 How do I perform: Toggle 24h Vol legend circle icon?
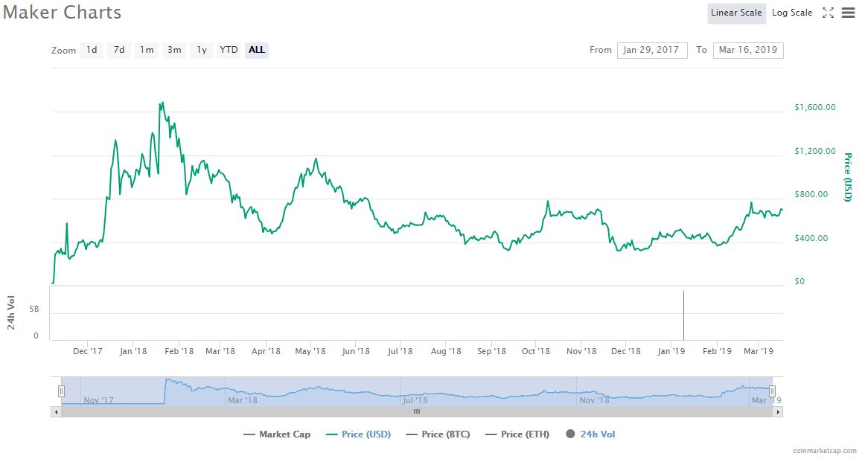coord(570,434)
